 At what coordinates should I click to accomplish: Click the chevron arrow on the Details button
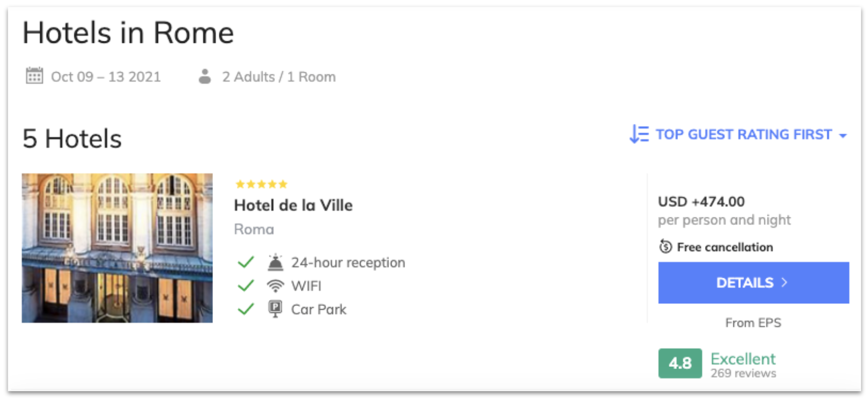point(784,283)
